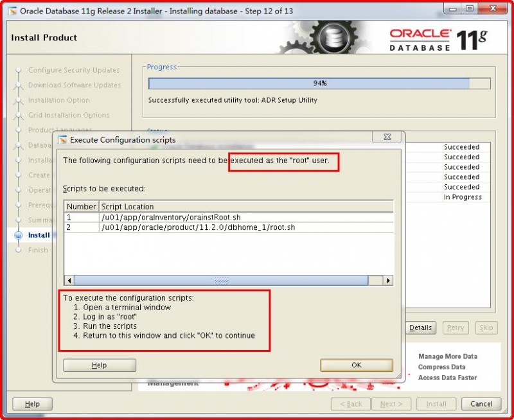Open Help from the scripts dialog
514x420 pixels.
[x=98, y=364]
